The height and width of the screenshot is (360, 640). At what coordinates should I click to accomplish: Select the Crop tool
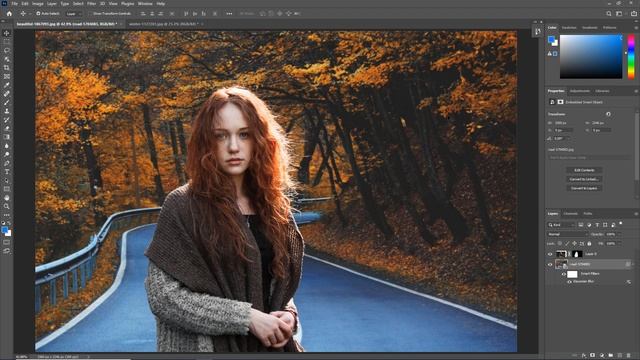point(7,68)
